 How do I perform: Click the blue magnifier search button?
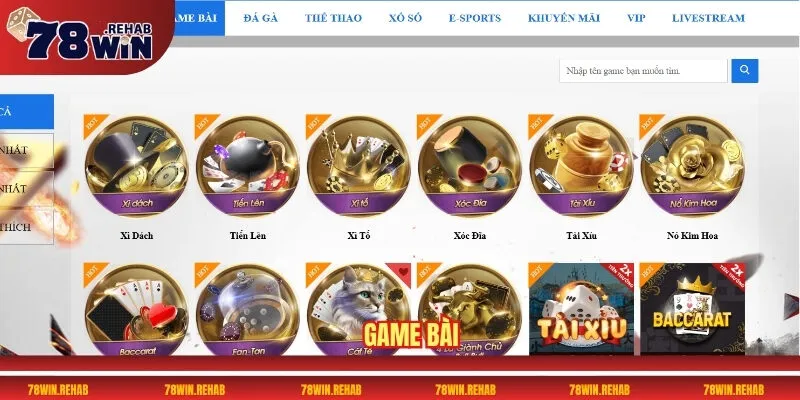pos(744,71)
